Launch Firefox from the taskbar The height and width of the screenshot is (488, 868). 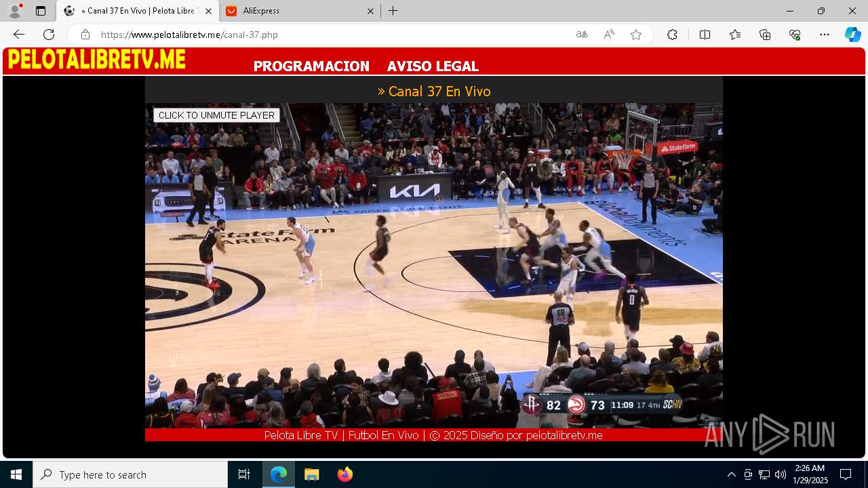344,474
